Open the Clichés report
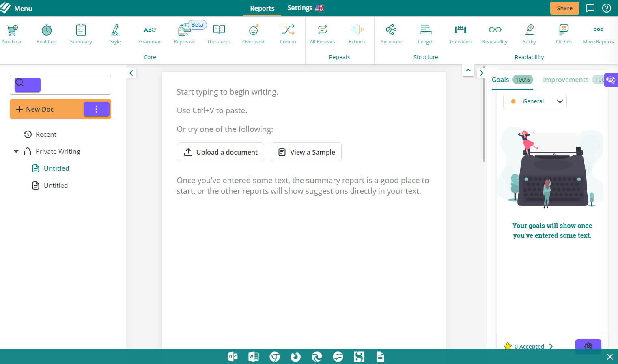 pos(563,33)
